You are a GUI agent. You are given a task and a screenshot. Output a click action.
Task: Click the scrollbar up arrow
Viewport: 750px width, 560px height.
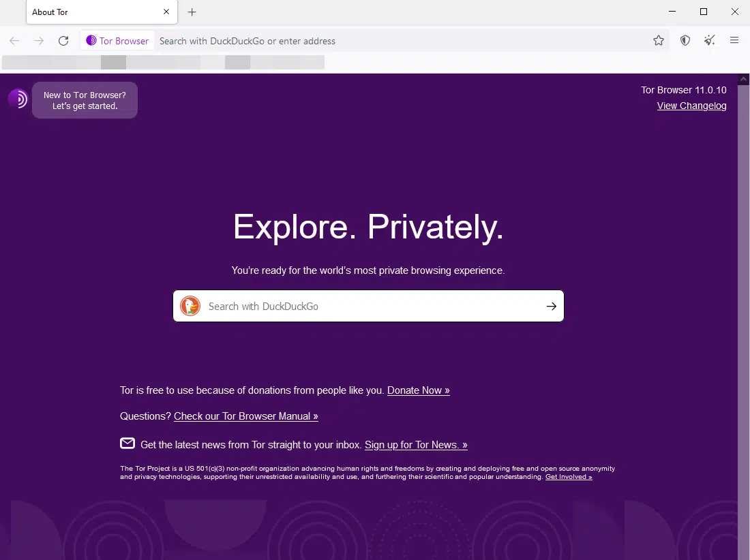744,79
